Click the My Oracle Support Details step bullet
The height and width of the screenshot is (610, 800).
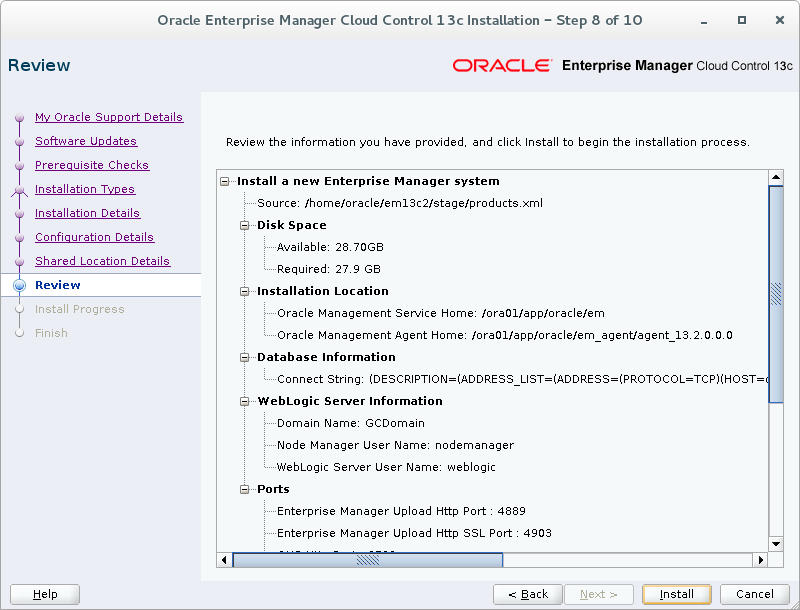point(19,118)
